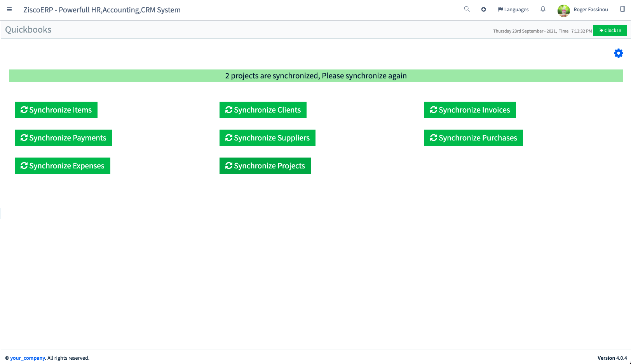Toggle the right sidebar panel icon

click(x=622, y=9)
